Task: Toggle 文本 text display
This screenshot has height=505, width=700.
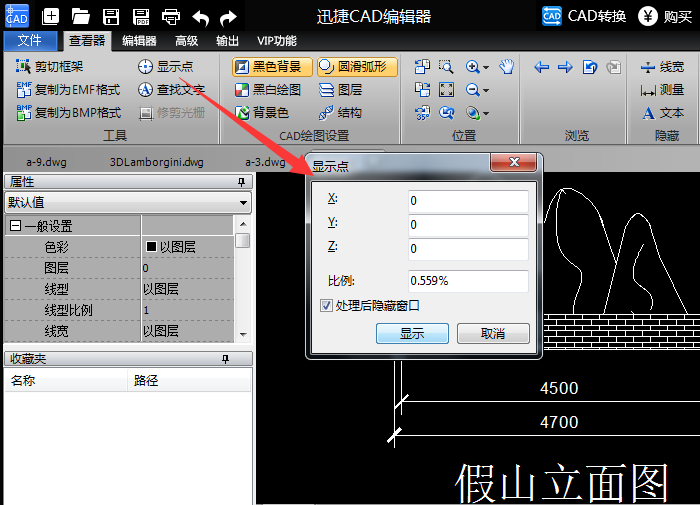Action: pos(663,113)
